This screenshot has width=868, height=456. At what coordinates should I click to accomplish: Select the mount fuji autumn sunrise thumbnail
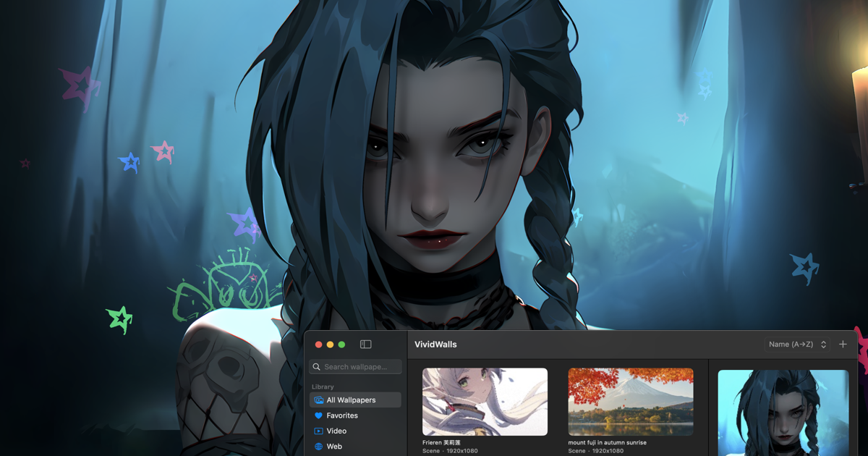(x=631, y=402)
